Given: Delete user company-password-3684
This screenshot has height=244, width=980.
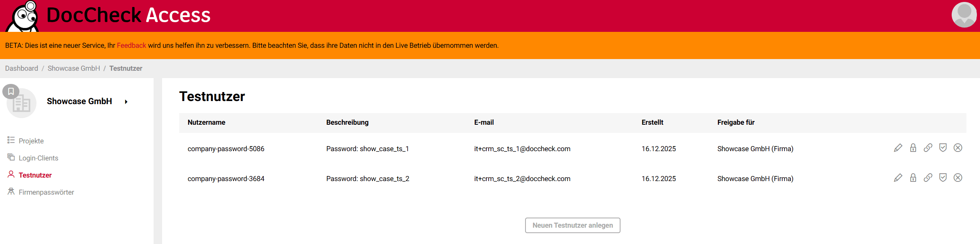Looking at the screenshot, I should point(958,178).
